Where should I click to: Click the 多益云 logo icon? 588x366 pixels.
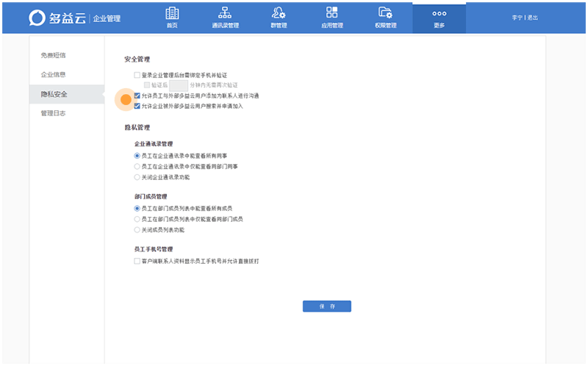click(x=38, y=18)
